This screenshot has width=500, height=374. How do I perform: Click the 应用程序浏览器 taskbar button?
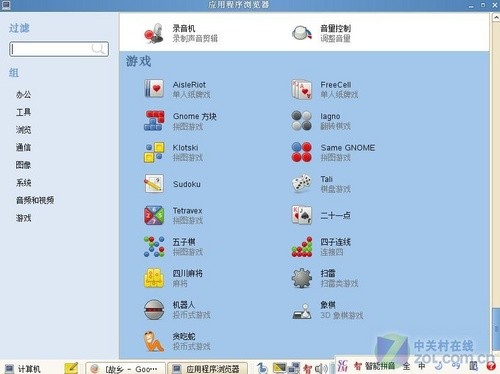click(x=207, y=368)
